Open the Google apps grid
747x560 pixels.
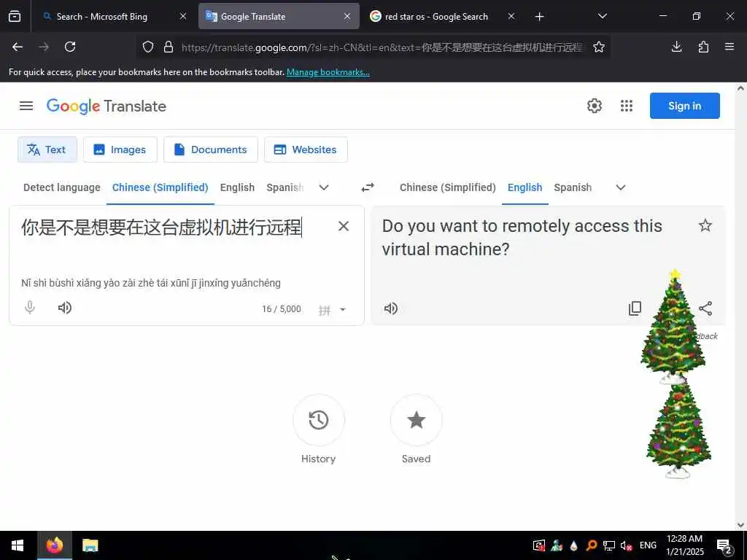click(627, 106)
